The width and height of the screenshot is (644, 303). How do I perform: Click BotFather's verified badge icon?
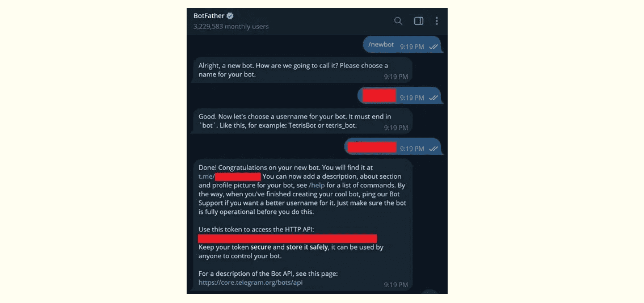(230, 16)
